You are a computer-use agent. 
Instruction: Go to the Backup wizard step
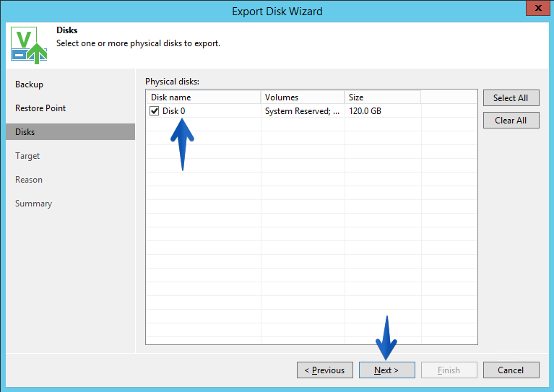coord(30,84)
